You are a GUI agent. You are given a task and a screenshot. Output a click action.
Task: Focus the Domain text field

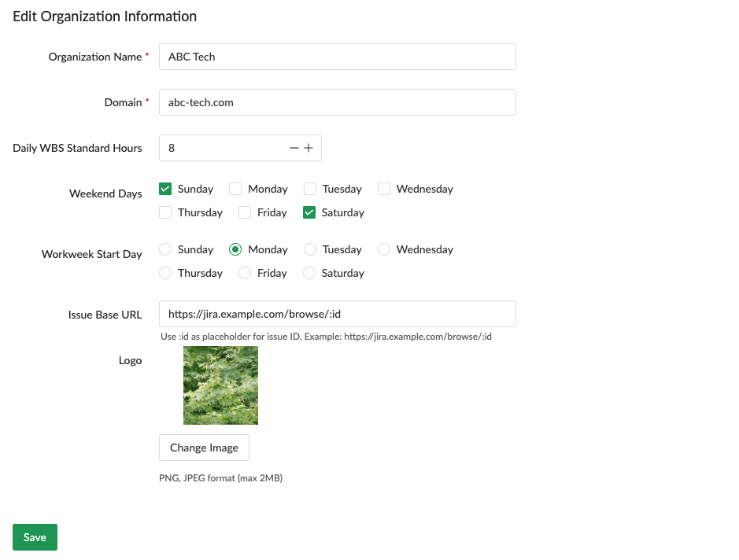[337, 102]
